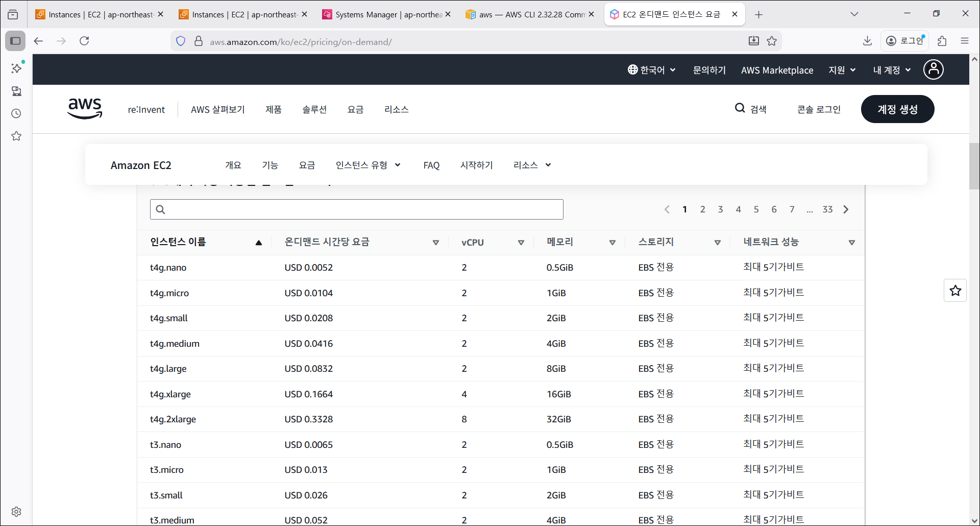Close the Systems Manager tab

448,14
